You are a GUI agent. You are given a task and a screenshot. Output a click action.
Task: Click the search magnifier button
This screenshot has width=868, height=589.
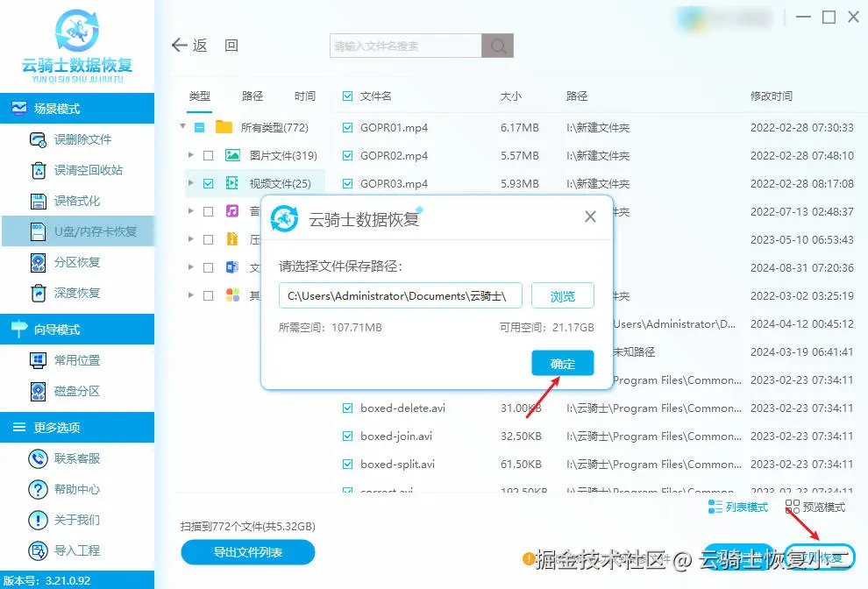[497, 46]
